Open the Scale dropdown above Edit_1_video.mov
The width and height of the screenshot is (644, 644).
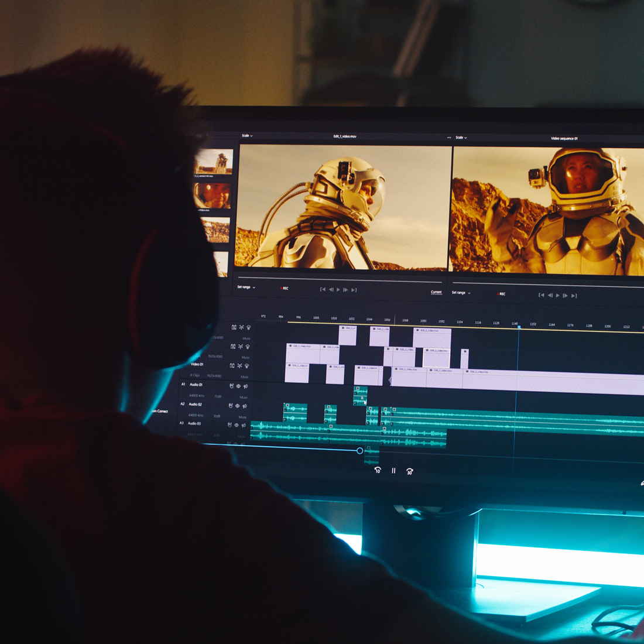point(246,136)
